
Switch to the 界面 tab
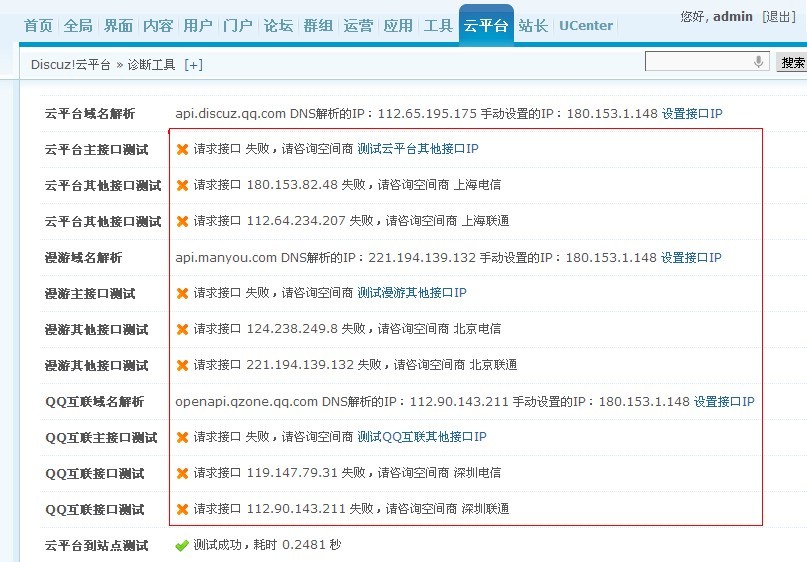118,26
